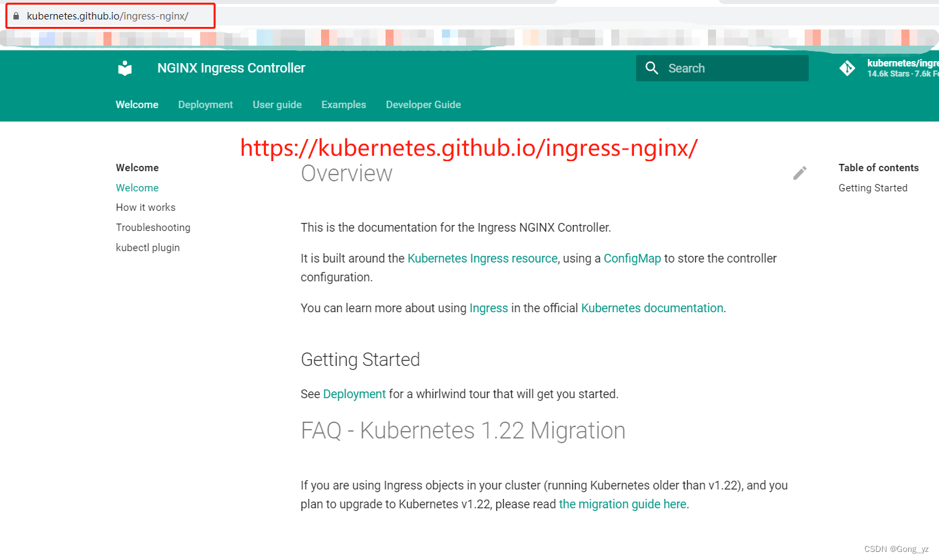The image size is (939, 560).
Task: Follow the Kubernetes Ingress resource link
Action: click(x=482, y=259)
